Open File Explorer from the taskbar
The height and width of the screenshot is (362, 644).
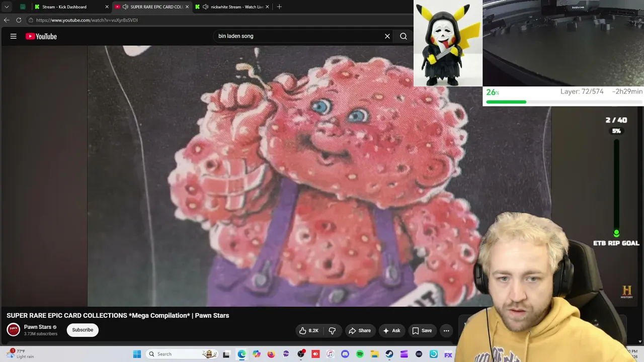[375, 354]
